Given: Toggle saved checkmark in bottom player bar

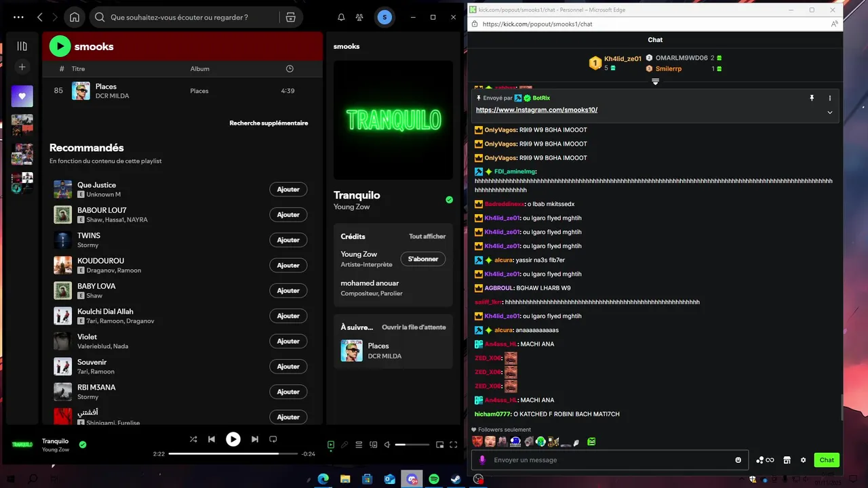Looking at the screenshot, I should (x=83, y=445).
